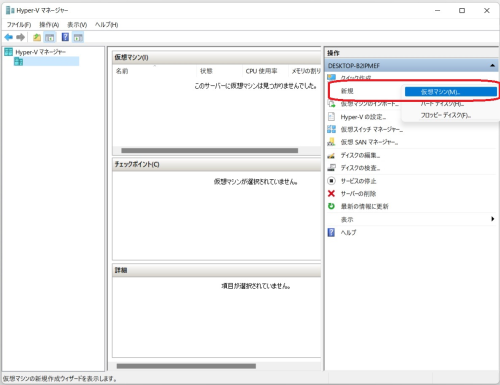Open the 操作(A) menu
Image resolution: width=500 pixels, height=385 pixels.
pos(49,25)
